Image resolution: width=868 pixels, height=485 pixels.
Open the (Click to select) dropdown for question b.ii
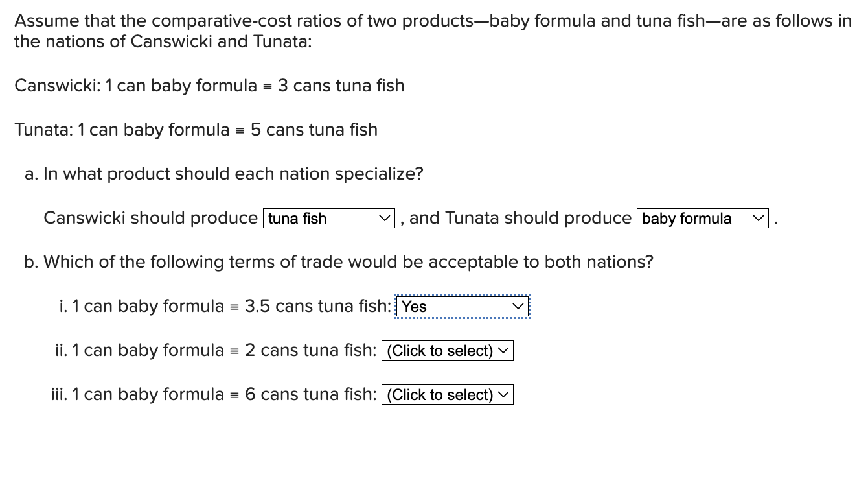(447, 350)
